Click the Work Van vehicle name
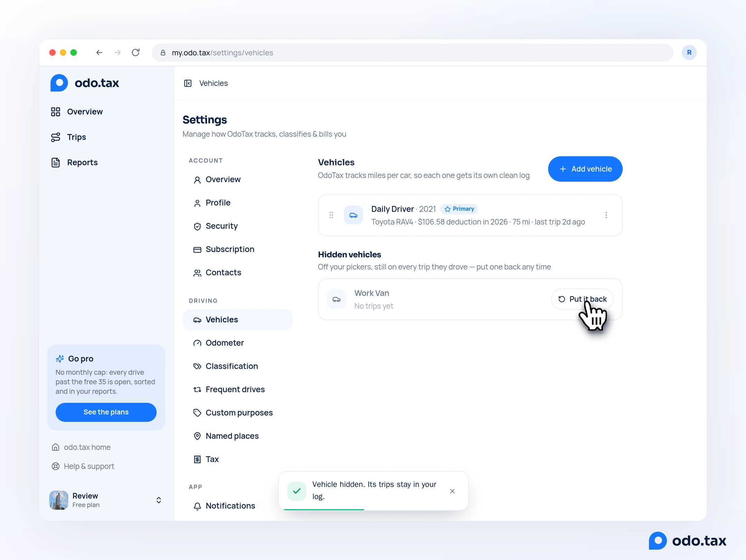 (372, 293)
